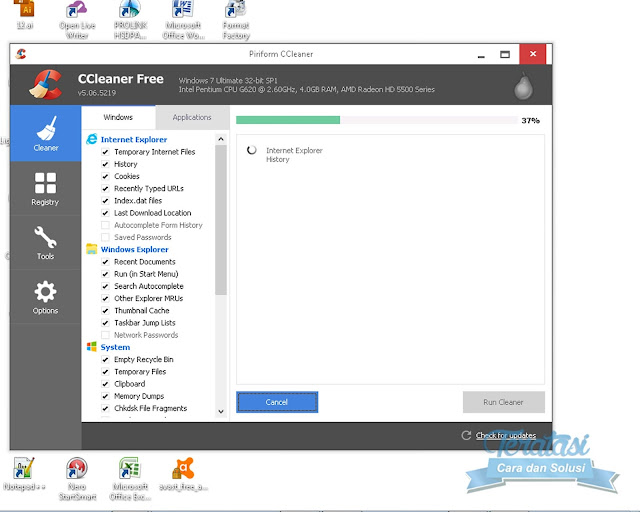
Task: Toggle Temporary Files checkbox
Action: [105, 372]
